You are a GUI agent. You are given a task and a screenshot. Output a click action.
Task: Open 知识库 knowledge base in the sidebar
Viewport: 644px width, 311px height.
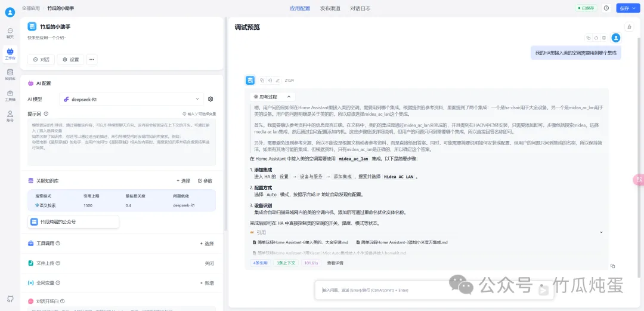[x=10, y=75]
